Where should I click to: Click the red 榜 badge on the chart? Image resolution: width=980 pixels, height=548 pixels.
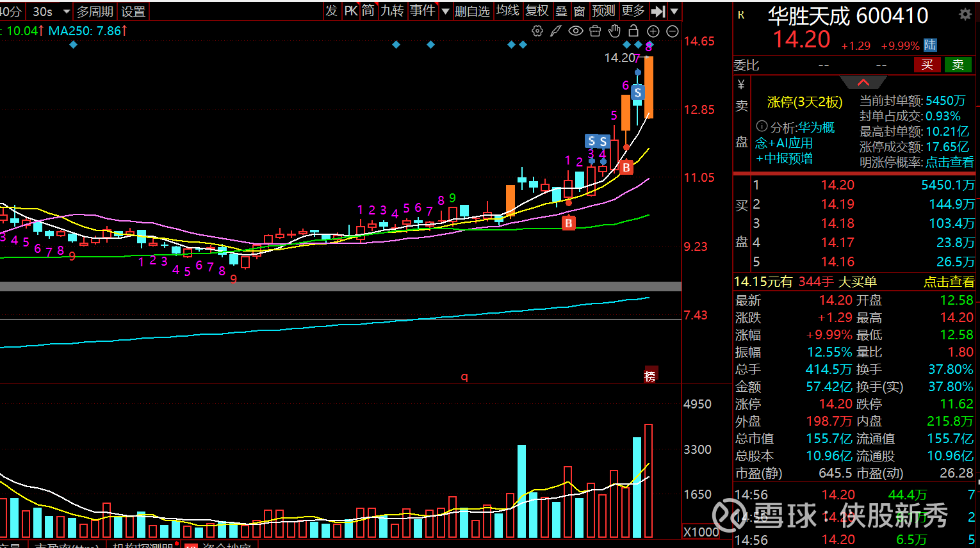[x=650, y=375]
